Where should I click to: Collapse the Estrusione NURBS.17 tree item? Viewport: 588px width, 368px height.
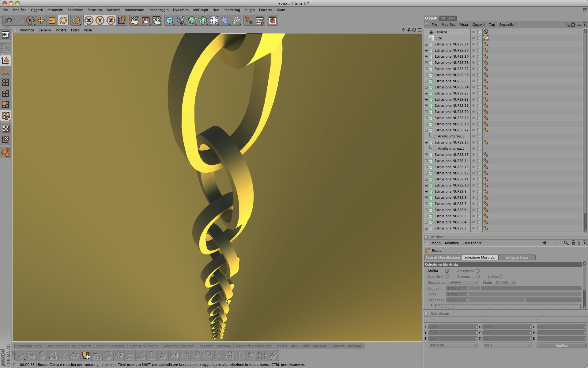(426, 130)
